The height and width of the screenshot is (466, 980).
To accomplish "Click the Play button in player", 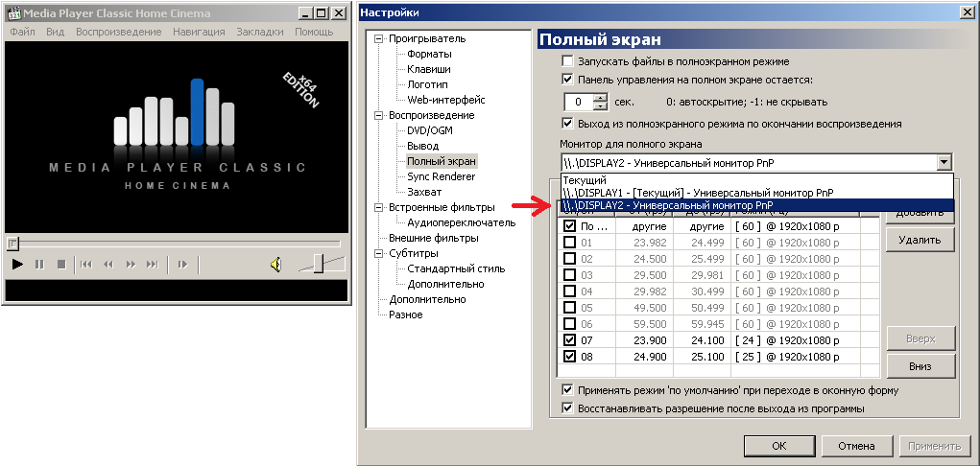I will coord(17,265).
